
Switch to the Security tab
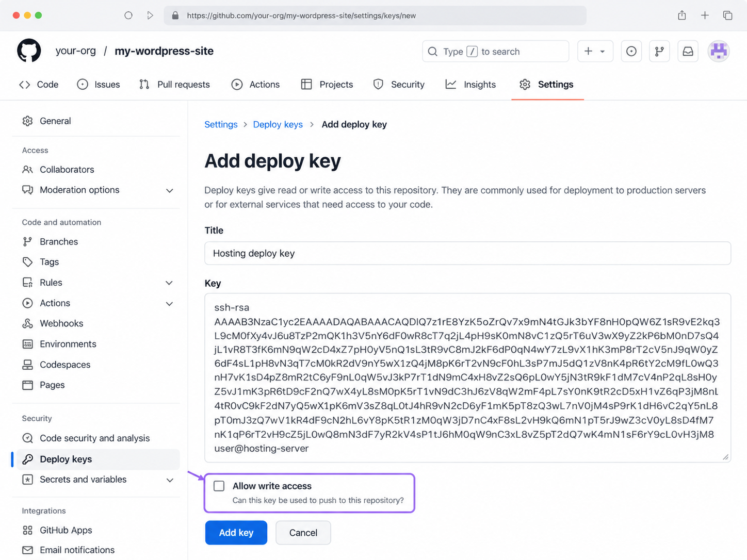coord(399,85)
